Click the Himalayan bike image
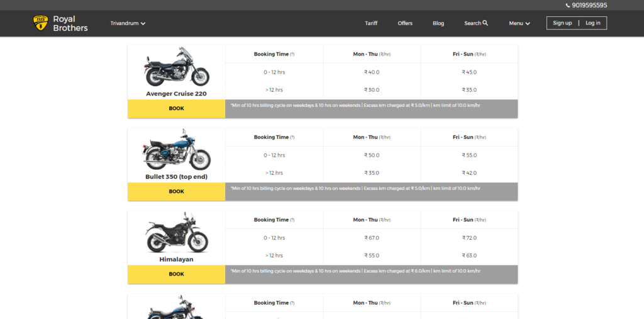Viewport: 644px width, 319px height. (x=177, y=233)
